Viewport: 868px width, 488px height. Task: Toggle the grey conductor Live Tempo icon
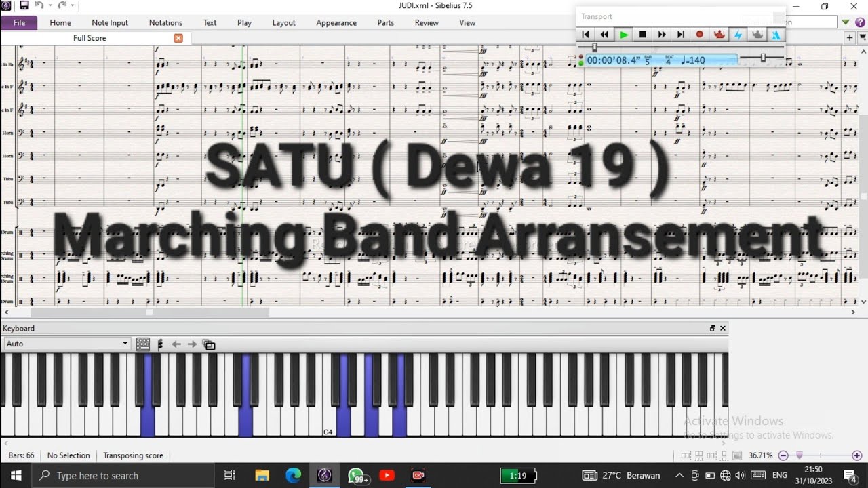pos(757,35)
